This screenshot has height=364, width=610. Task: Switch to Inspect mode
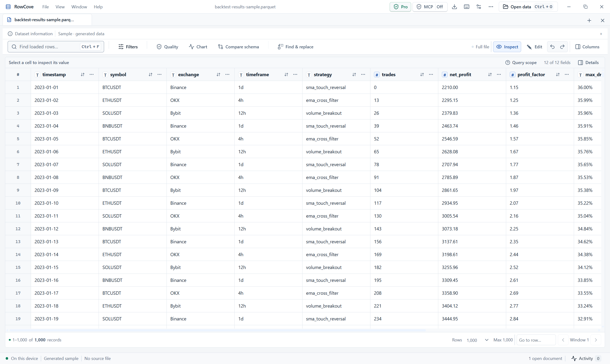point(507,47)
